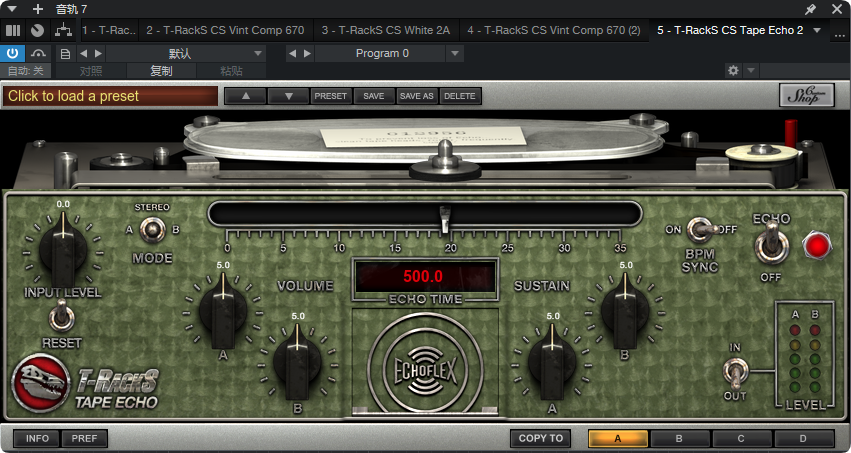Image resolution: width=851 pixels, height=453 pixels.
Task: Click the 'Click to load a preset' field
Action: tap(110, 96)
